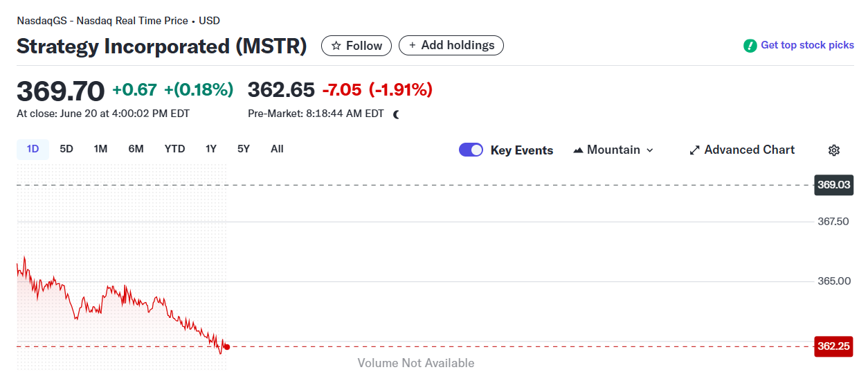868x372 pixels.
Task: Click the 369.03 previous close marker
Action: point(833,185)
